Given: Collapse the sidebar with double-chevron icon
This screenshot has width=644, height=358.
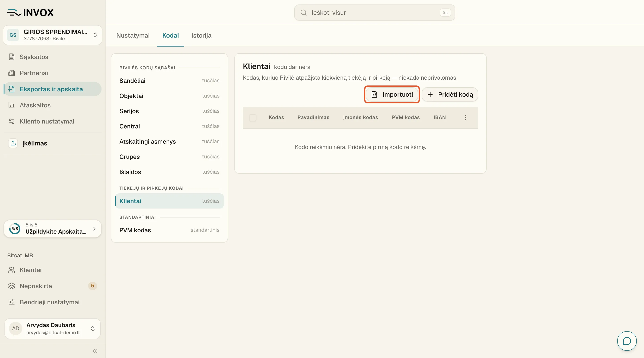Looking at the screenshot, I should pos(95,351).
